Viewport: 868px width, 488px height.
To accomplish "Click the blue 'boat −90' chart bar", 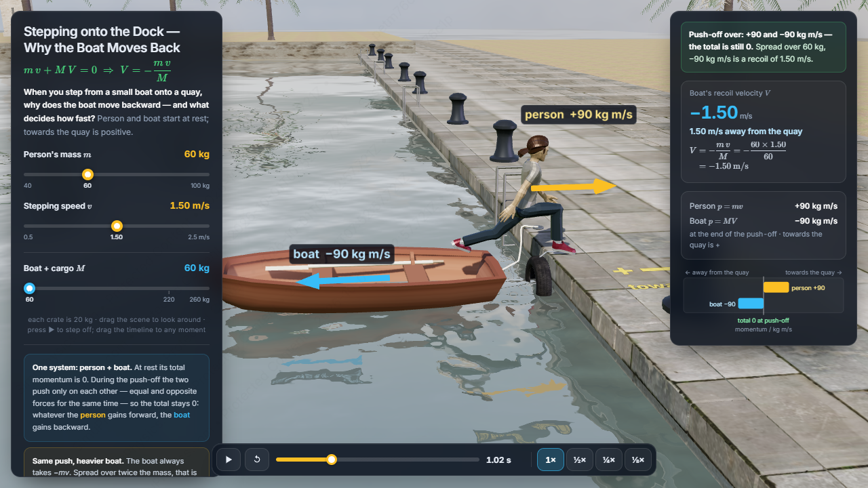I will click(751, 304).
